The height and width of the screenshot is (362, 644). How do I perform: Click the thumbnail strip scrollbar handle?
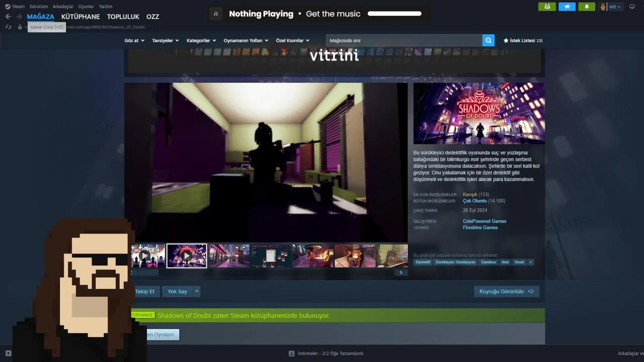[x=148, y=273]
